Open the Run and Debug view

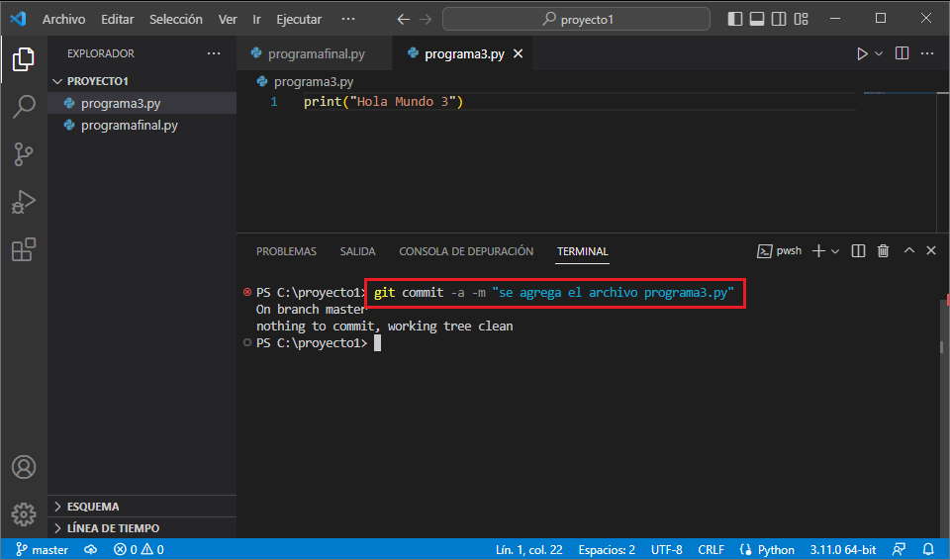coord(24,202)
